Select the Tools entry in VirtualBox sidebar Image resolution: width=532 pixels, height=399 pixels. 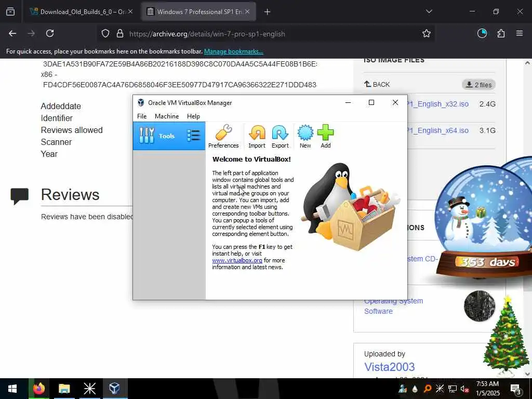tap(169, 136)
